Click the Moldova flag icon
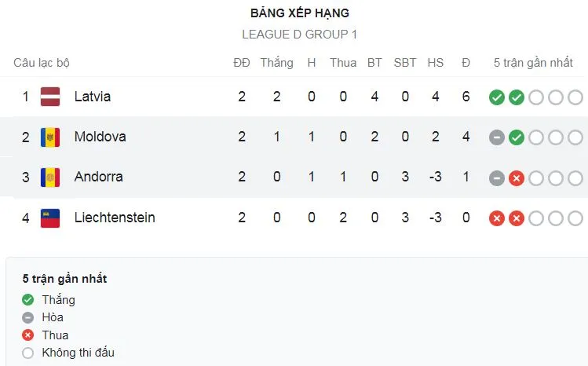The image size is (588, 366). [x=50, y=137]
